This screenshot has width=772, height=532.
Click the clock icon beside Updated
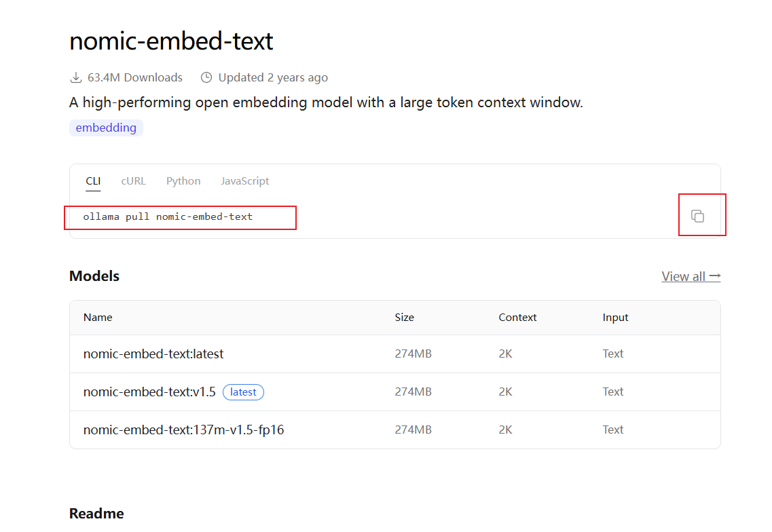(x=206, y=78)
